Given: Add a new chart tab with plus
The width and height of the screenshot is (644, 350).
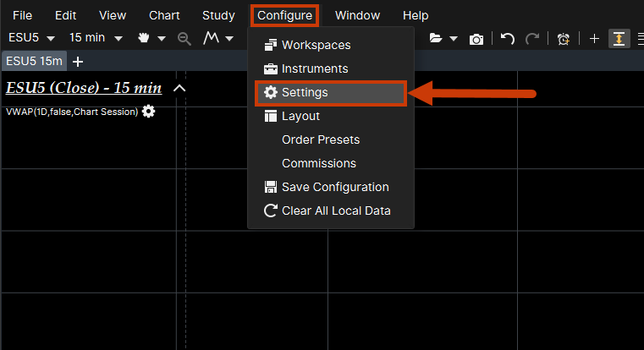Looking at the screenshot, I should coord(78,62).
